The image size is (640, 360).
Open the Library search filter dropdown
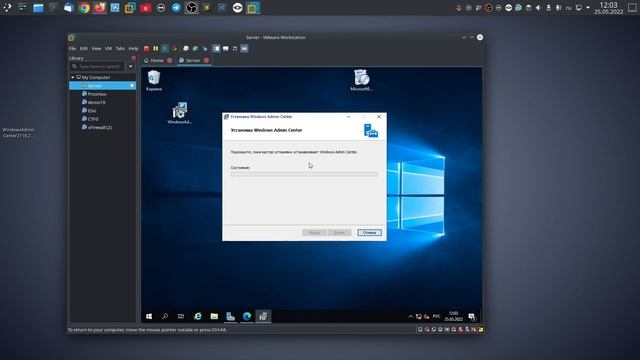click(131, 66)
